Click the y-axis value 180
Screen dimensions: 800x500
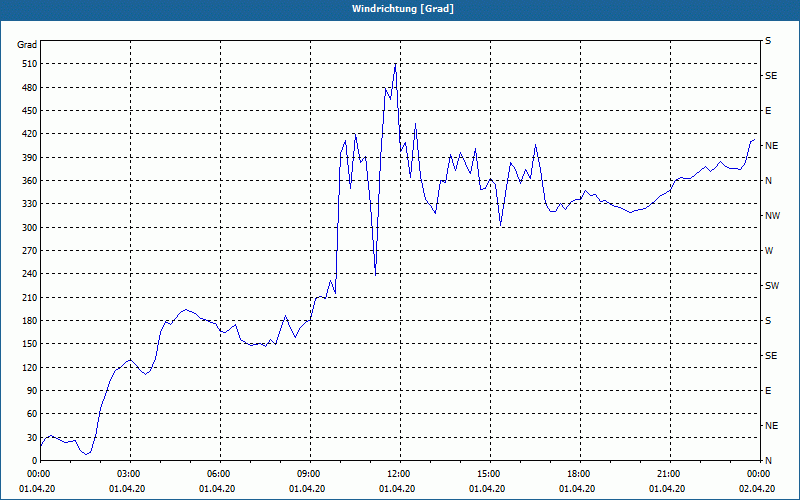coord(30,321)
